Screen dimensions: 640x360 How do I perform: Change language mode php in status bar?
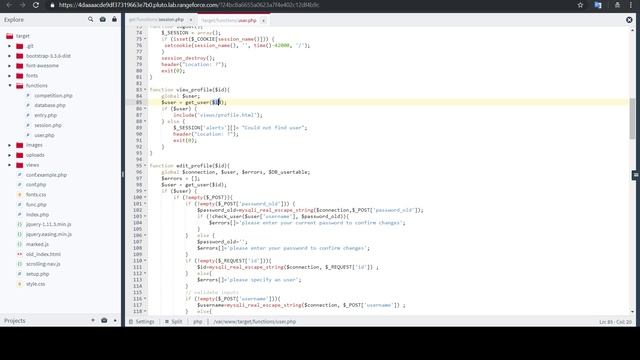coord(198,322)
